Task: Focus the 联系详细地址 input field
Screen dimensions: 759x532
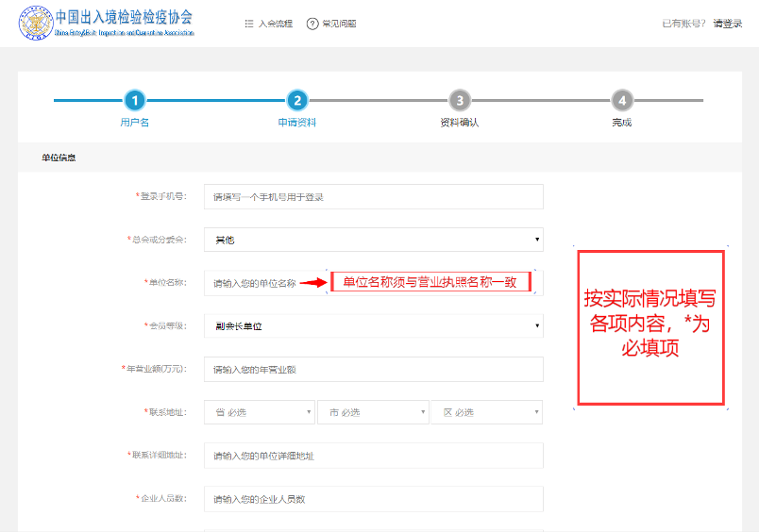Action: click(x=373, y=456)
